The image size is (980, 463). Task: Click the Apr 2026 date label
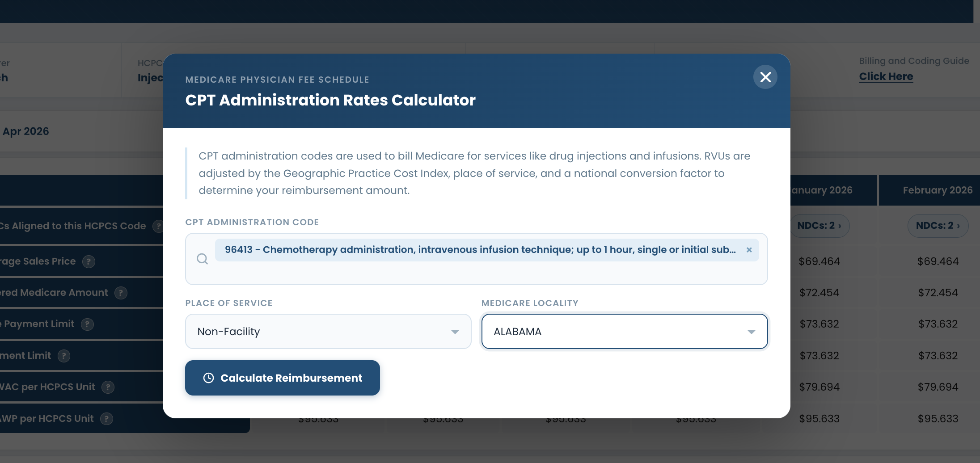(25, 131)
